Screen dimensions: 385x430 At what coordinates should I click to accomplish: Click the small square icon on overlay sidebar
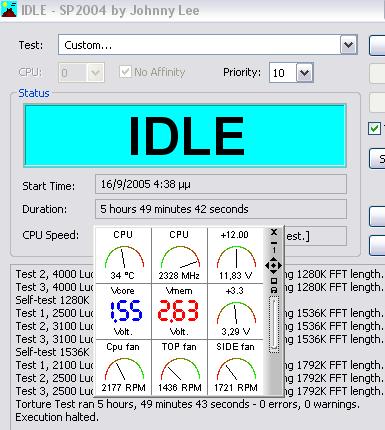(x=274, y=281)
